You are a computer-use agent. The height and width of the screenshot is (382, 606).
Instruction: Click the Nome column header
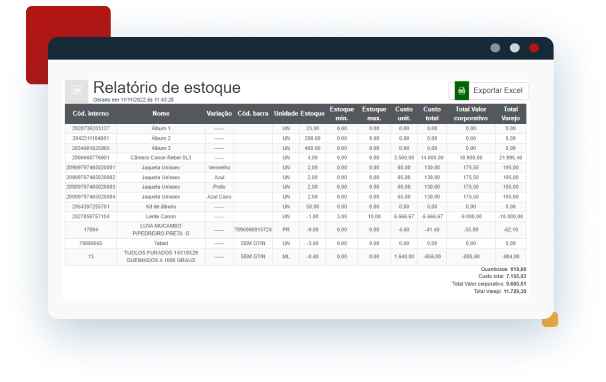[x=161, y=114]
